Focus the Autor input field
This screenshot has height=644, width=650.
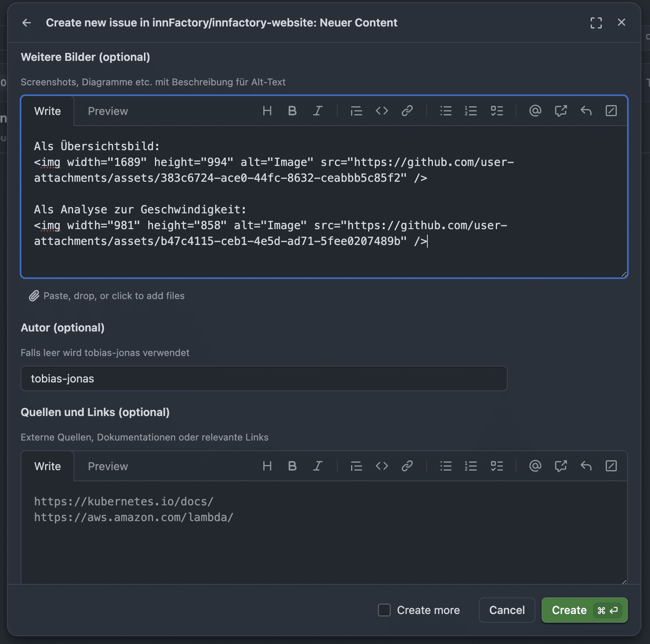264,378
